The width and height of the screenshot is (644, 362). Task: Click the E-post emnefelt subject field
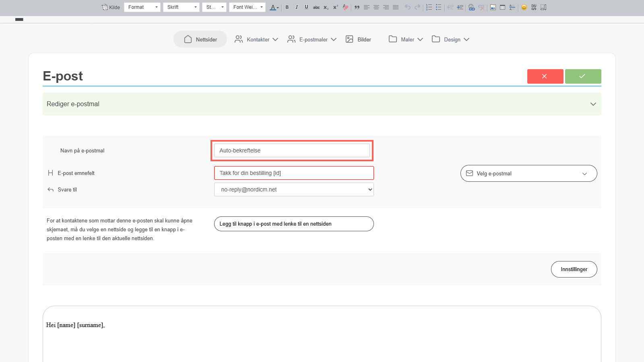[x=294, y=173]
